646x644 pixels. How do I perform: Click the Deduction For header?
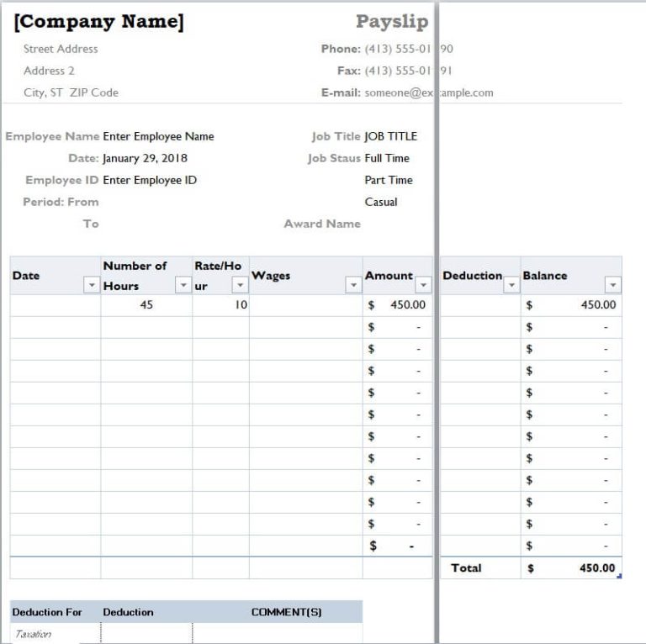pos(47,612)
